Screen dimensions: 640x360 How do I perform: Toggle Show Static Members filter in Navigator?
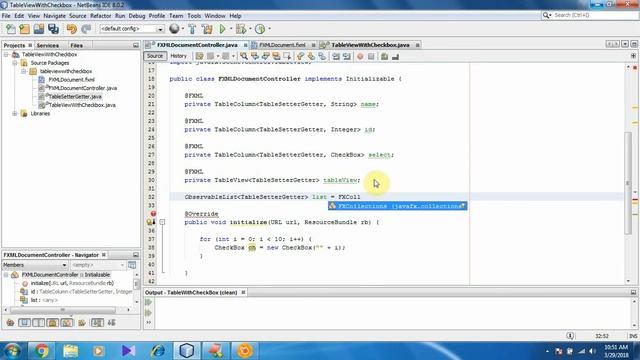point(38,323)
